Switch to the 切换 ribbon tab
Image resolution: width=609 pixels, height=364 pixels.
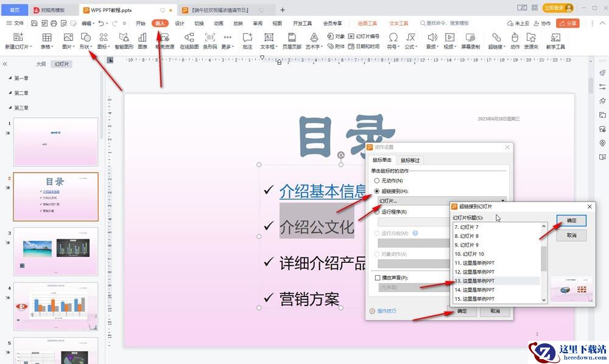[x=199, y=23]
